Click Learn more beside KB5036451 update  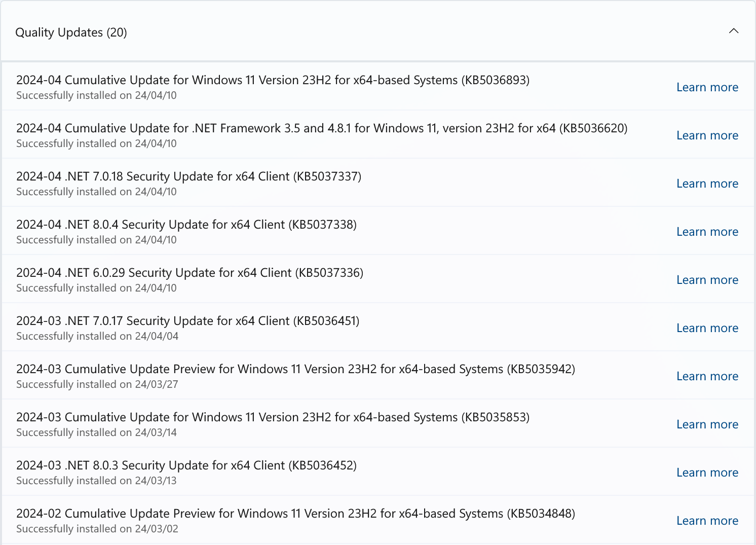(x=707, y=328)
